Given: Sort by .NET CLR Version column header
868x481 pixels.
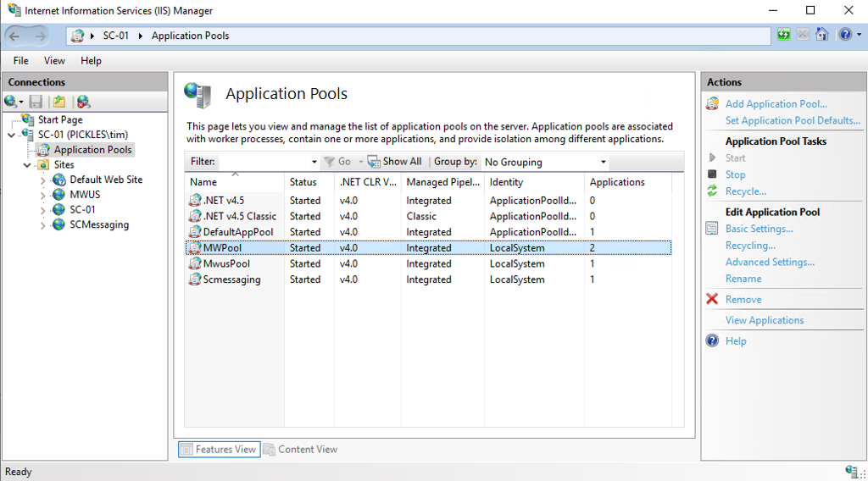Looking at the screenshot, I should coord(368,182).
